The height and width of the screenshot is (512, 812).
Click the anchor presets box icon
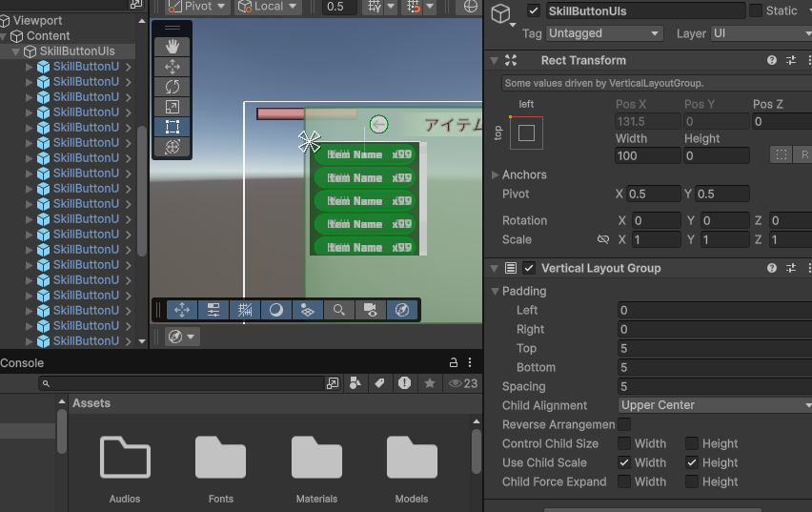[x=526, y=133]
